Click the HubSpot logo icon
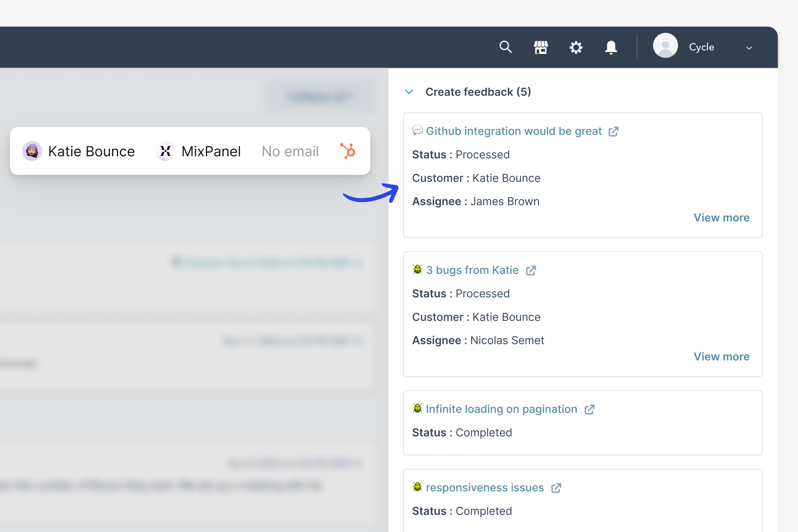The height and width of the screenshot is (532, 798). pyautogui.click(x=348, y=151)
